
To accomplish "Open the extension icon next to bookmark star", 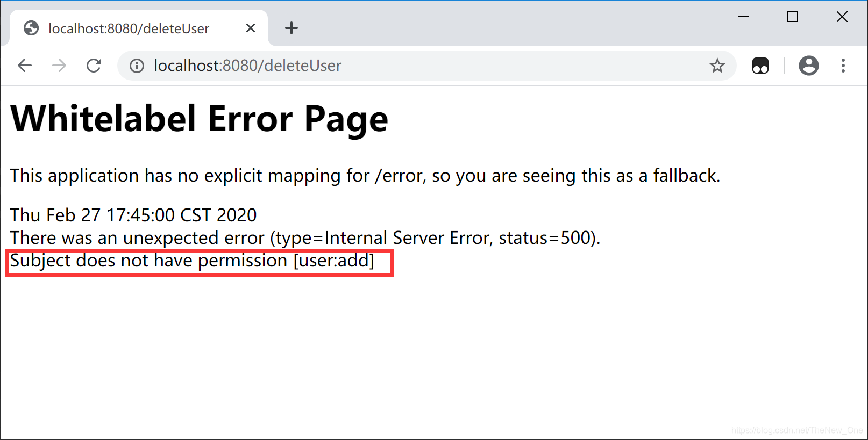I will [x=760, y=66].
